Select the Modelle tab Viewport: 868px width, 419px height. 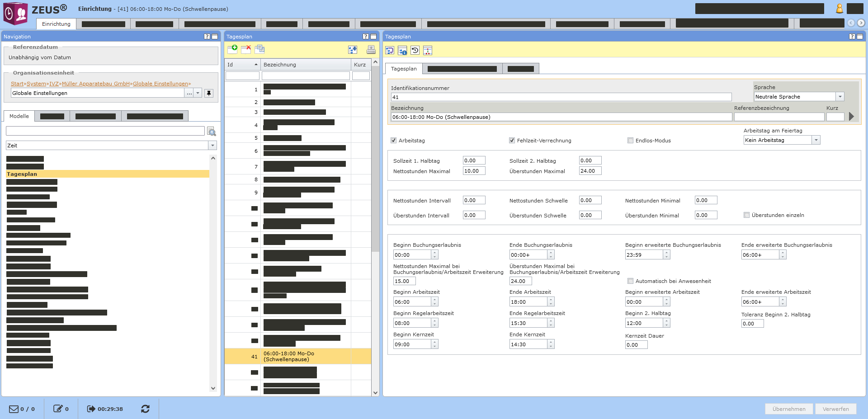click(x=19, y=116)
